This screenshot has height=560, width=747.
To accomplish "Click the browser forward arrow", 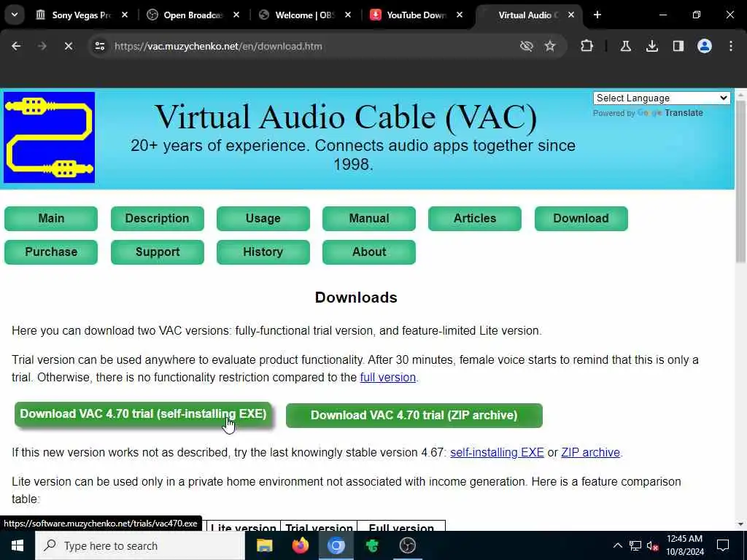I will pos(42,46).
